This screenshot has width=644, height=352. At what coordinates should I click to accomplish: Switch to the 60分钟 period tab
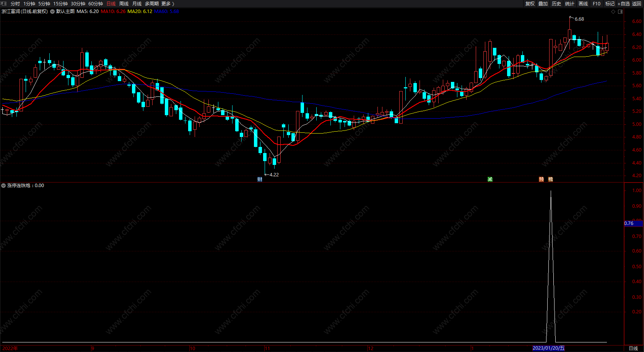tap(96, 3)
